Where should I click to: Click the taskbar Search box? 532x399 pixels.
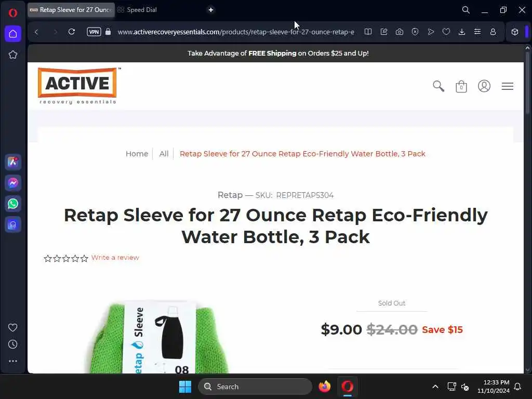[255, 387]
